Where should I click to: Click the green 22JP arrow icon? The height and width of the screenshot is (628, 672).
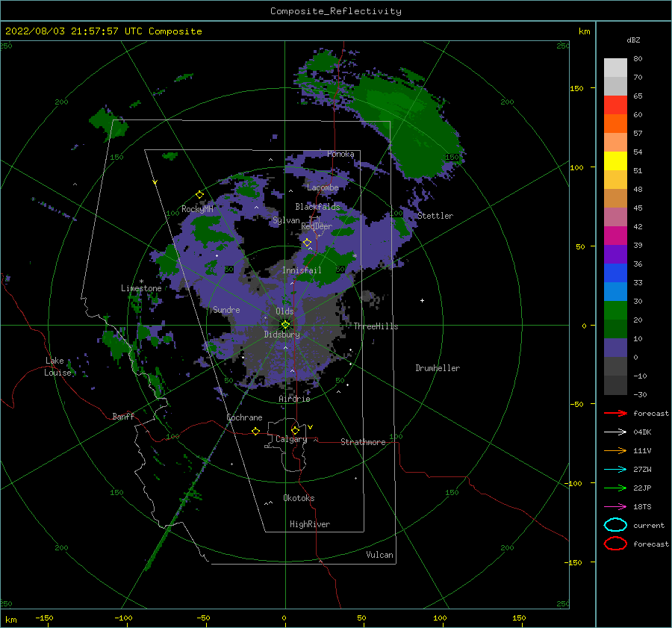click(x=615, y=488)
